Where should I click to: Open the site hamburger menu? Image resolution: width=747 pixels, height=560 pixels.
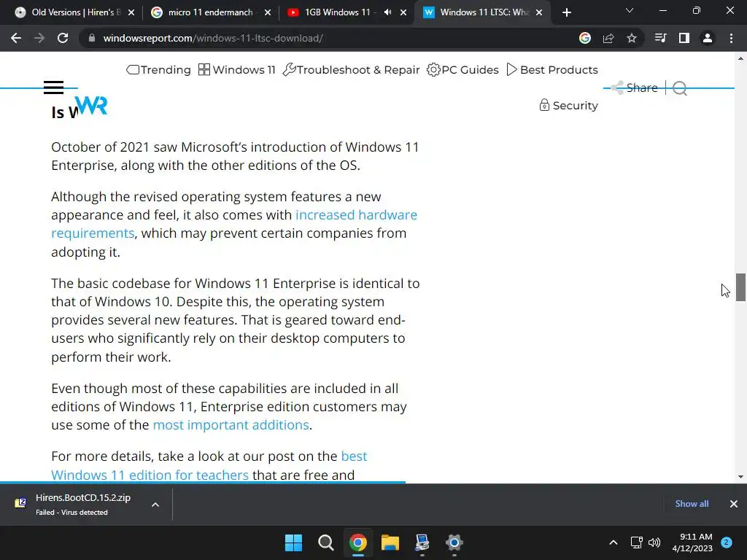tap(53, 87)
